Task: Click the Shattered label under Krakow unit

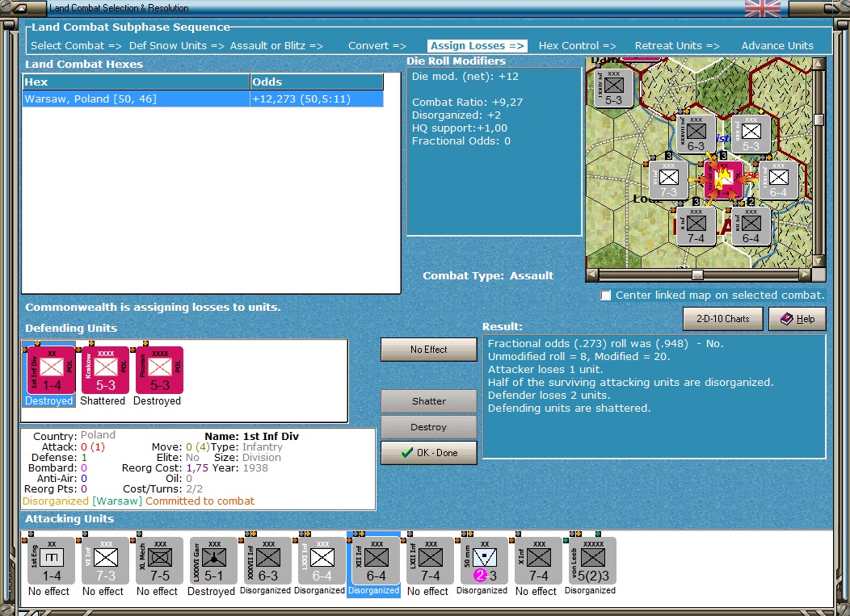Action: point(103,401)
